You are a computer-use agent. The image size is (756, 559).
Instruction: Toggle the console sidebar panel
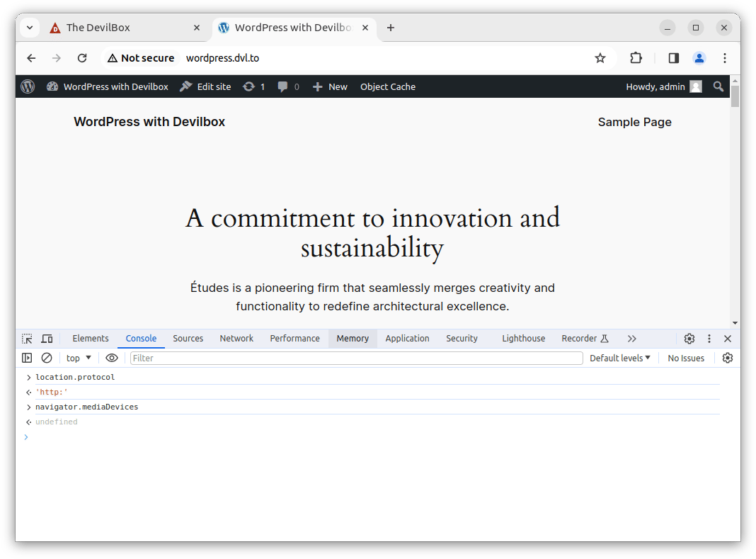point(27,358)
